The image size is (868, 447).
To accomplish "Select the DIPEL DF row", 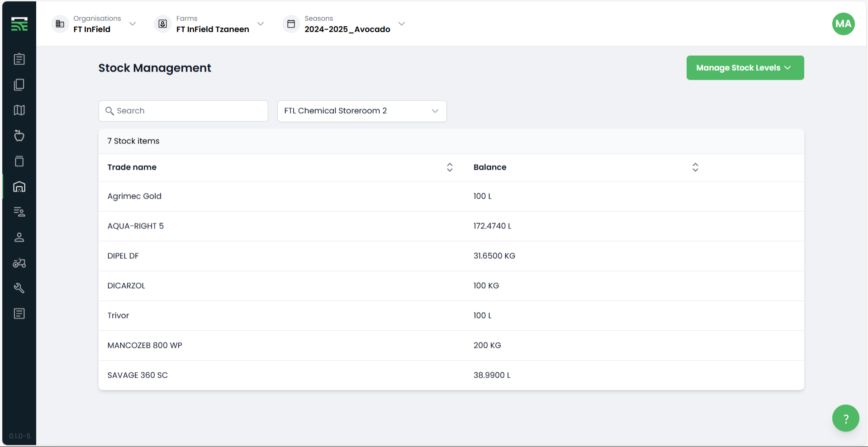I will tap(451, 256).
